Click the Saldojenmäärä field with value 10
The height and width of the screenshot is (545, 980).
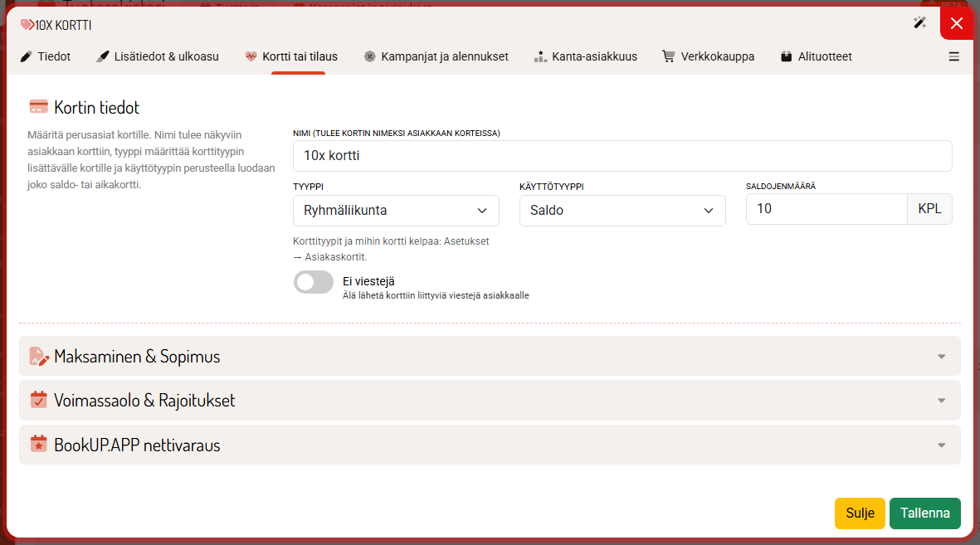[826, 209]
